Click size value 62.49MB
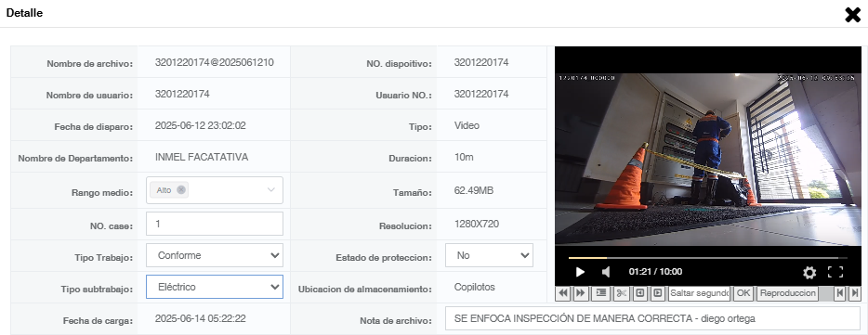The width and height of the screenshot is (868, 335). 473,191
